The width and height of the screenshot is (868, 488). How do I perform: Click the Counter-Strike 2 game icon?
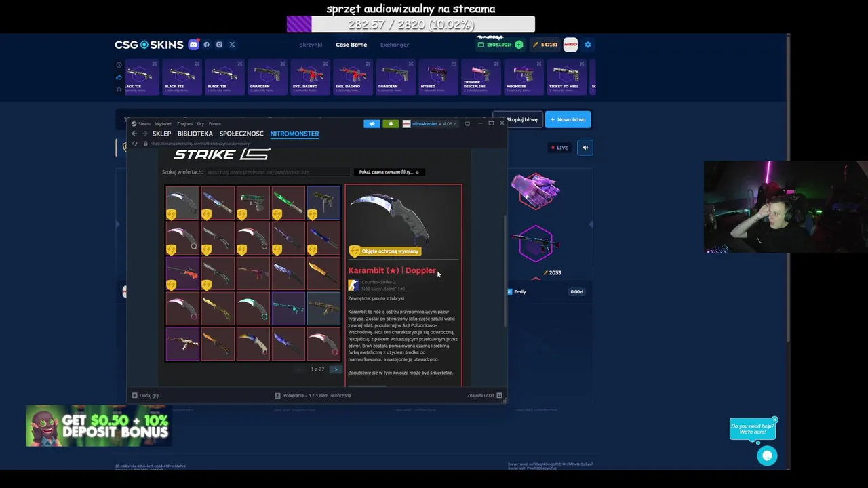click(353, 285)
